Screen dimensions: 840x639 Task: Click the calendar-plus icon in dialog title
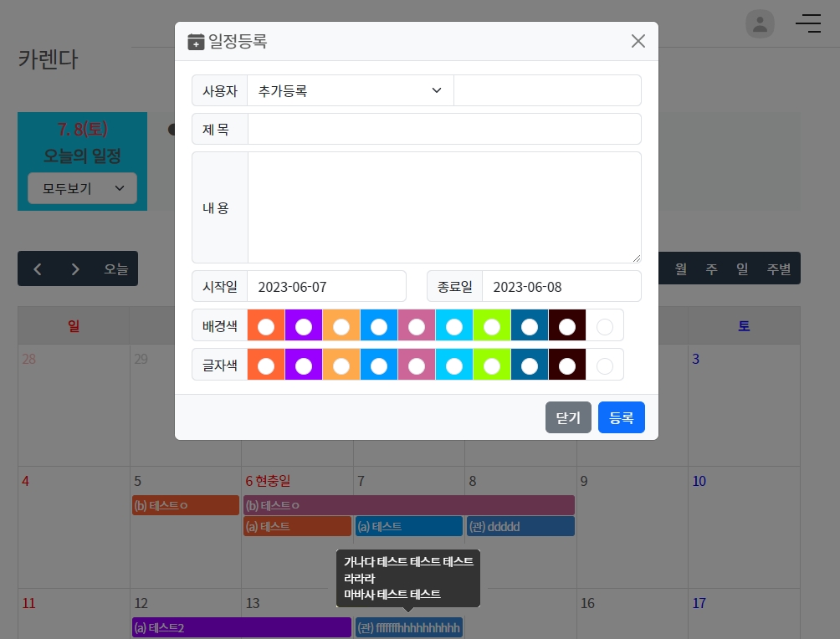click(196, 42)
